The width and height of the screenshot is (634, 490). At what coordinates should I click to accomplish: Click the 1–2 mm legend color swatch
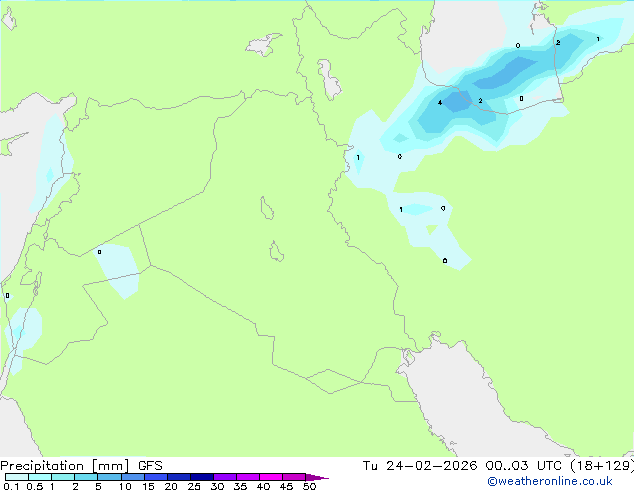(x=63, y=477)
